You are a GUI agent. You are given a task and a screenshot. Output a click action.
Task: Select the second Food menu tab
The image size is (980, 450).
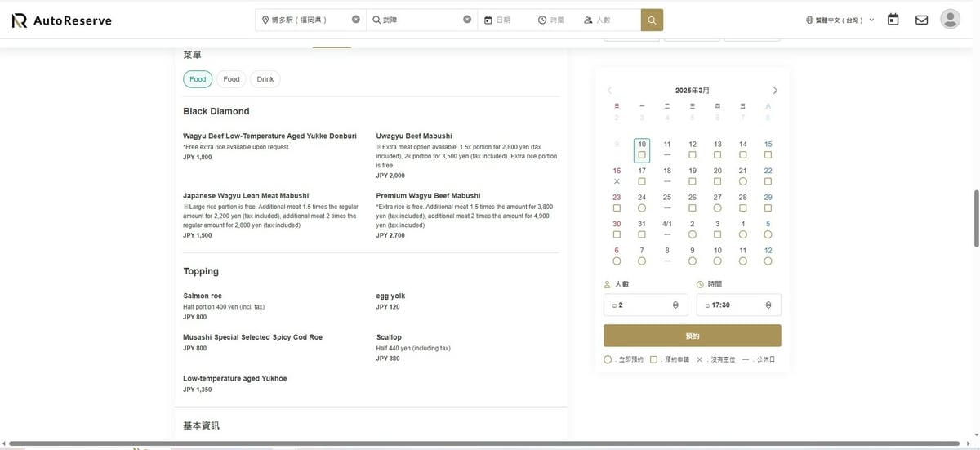coord(232,79)
